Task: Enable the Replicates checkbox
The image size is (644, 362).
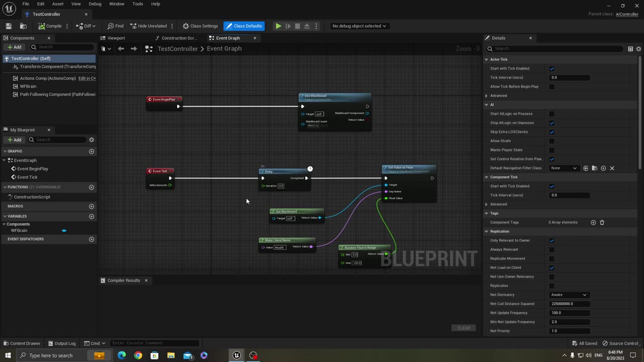Action: click(x=552, y=286)
